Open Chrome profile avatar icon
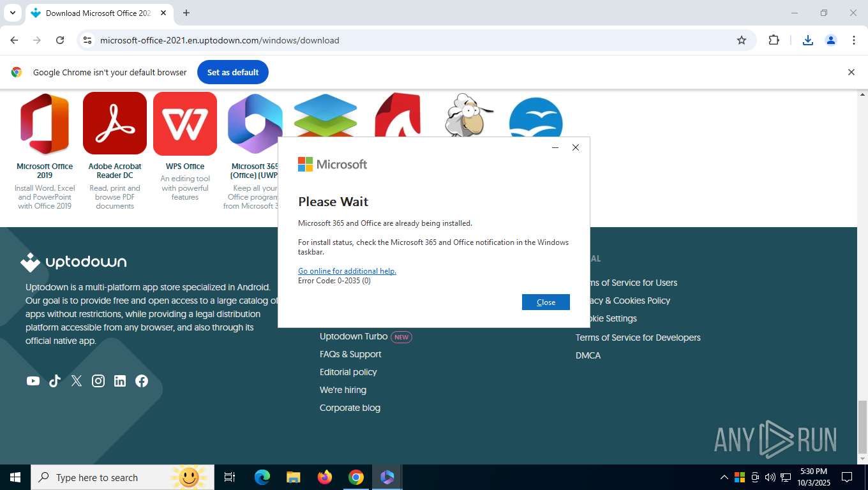The image size is (868, 490). click(x=831, y=40)
